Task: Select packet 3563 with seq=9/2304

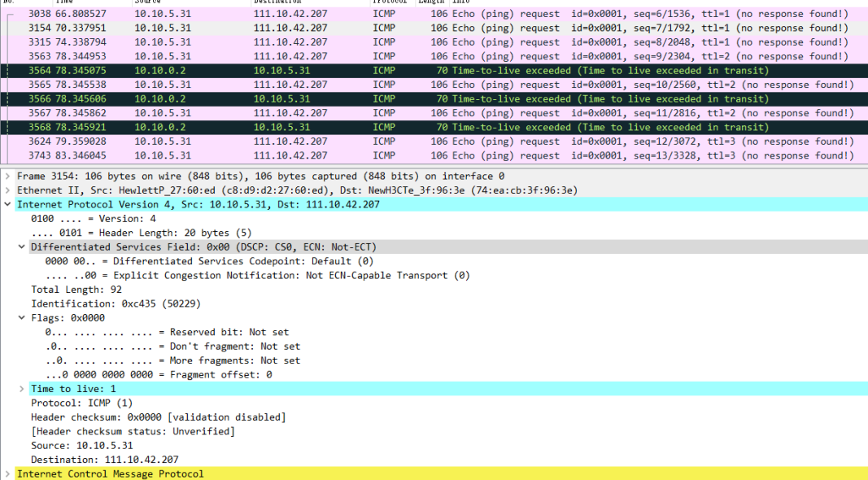Action: click(x=434, y=56)
